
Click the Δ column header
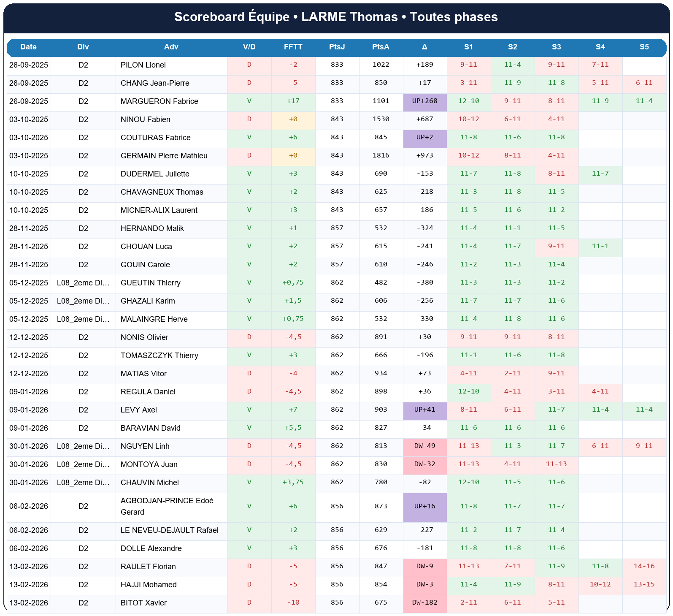(x=424, y=47)
